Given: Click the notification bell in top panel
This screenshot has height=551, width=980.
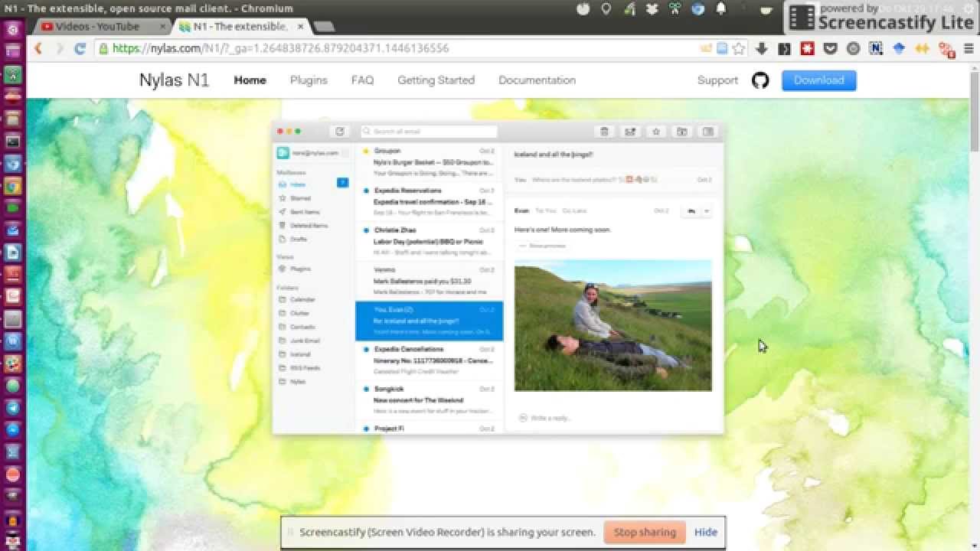Looking at the screenshot, I should coord(720,9).
